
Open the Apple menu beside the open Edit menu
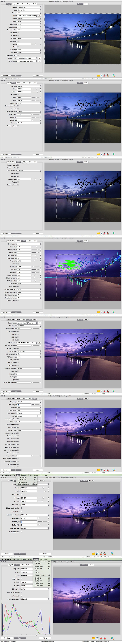(3, 475)
